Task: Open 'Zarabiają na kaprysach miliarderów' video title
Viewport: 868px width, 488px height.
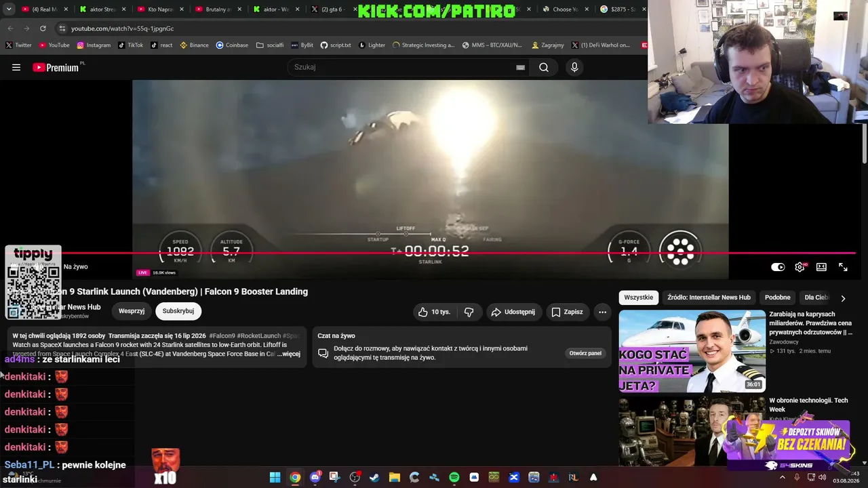Action: tap(811, 323)
